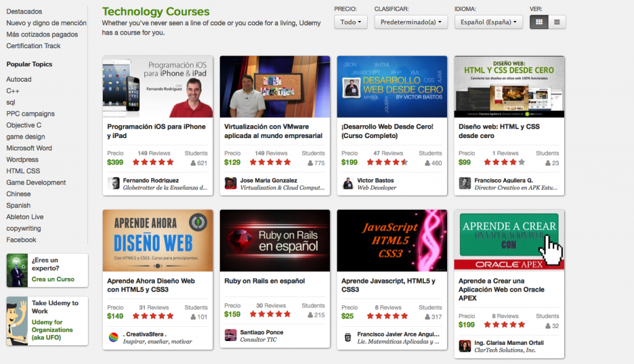Click the 'Aprende Ahora Diseño Web' thumbnail
Image resolution: width=634 pixels, height=364 pixels.
coord(158,243)
